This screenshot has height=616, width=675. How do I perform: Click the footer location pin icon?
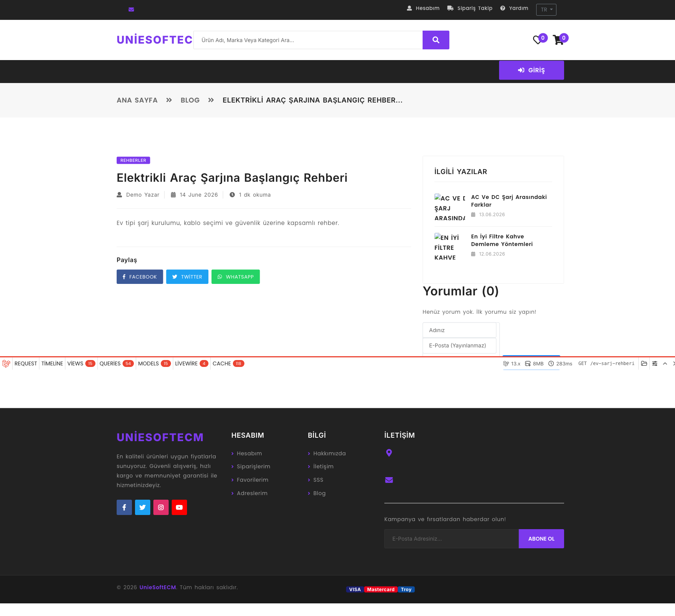click(x=389, y=453)
